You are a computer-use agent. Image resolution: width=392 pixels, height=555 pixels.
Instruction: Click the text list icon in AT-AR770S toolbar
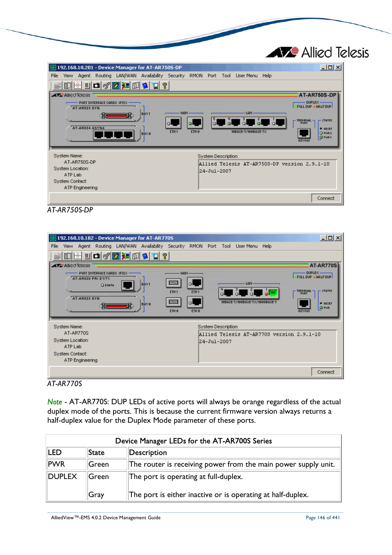click(87, 256)
